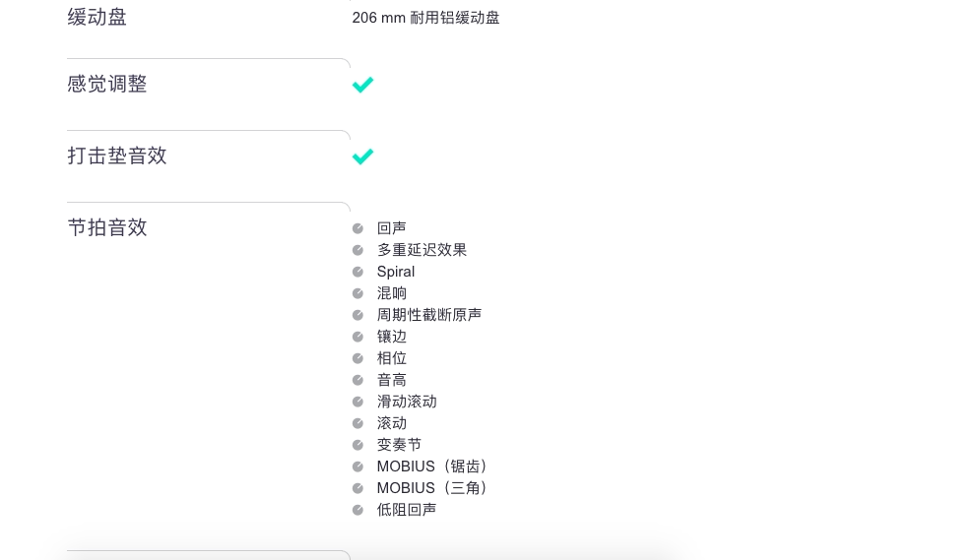Select the 缓动盘 row label
The image size is (975, 560).
click(x=97, y=17)
